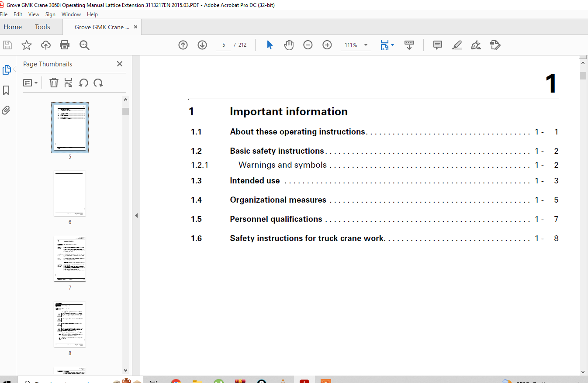This screenshot has width=588, height=383.
Task: Open the stamp tool icon
Action: point(495,45)
